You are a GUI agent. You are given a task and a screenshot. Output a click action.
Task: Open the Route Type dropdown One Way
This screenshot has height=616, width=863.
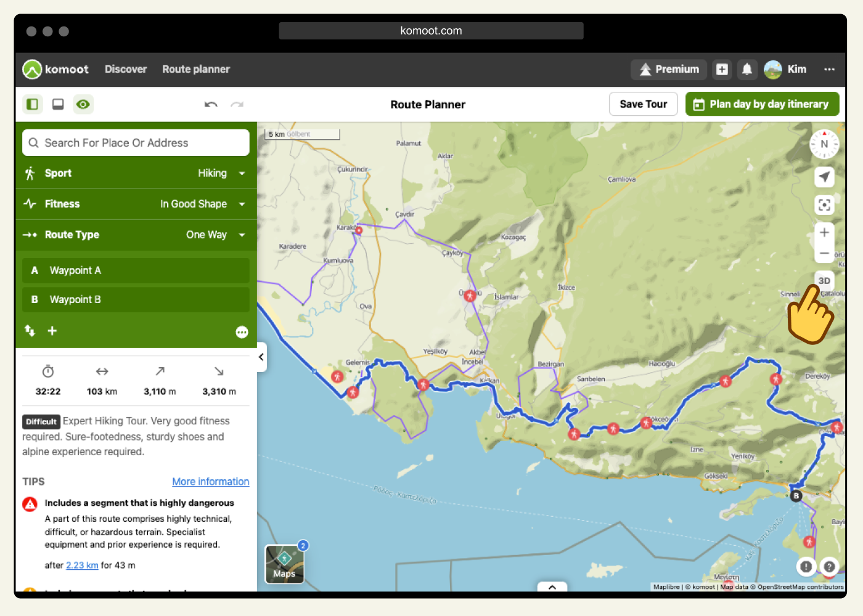tap(136, 235)
